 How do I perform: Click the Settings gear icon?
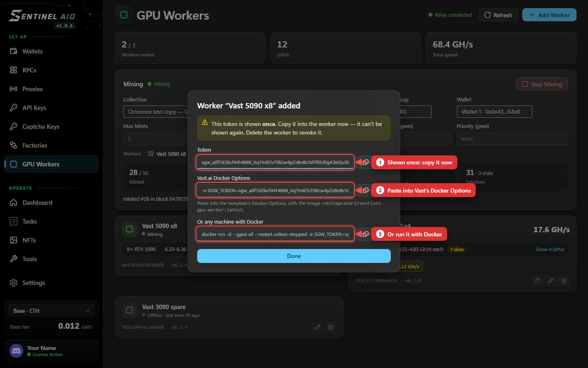pos(13,283)
